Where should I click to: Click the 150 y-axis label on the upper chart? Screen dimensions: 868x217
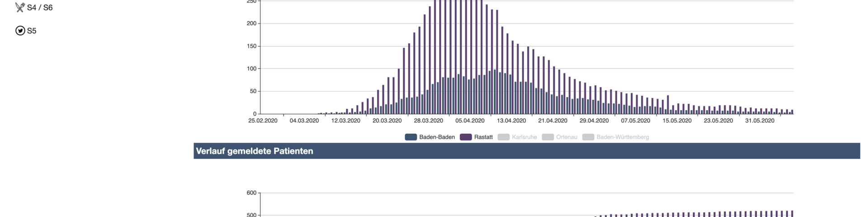click(251, 46)
